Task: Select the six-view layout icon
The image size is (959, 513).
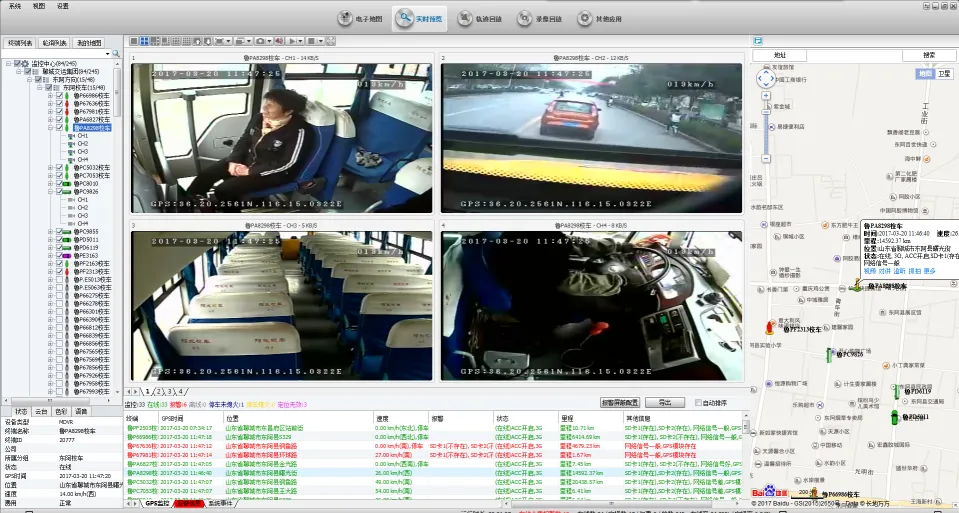Action: 155,41
